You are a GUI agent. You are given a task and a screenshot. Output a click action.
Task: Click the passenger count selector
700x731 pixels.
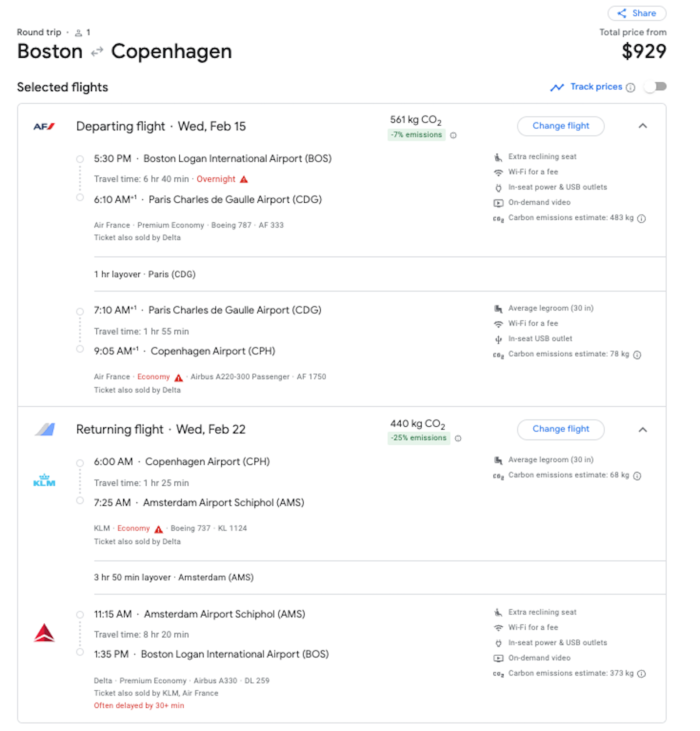82,32
